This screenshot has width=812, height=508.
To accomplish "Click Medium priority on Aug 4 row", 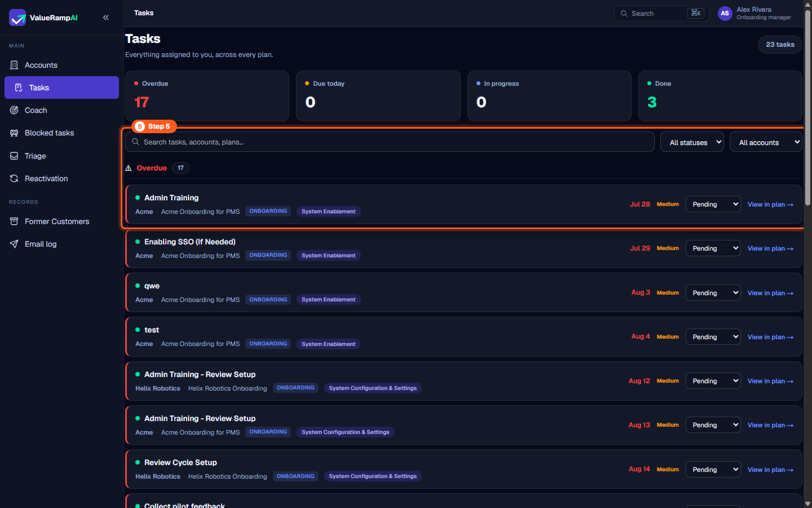I will (x=668, y=337).
